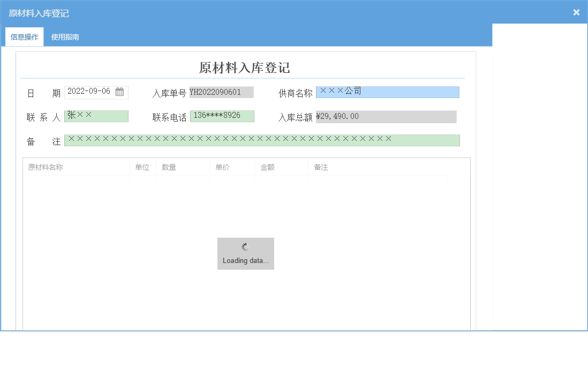Select the 联系人 field showing 张××
The width and height of the screenshot is (588, 368).
pos(96,116)
